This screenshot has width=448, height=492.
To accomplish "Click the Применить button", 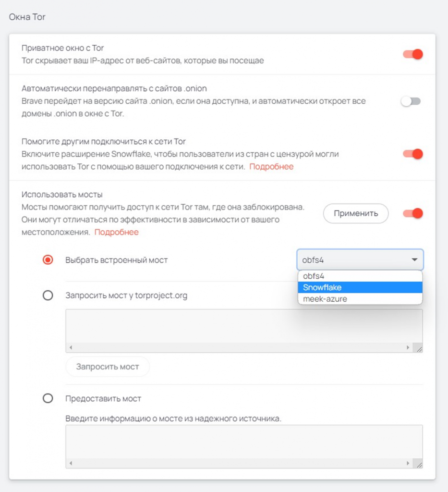I will 355,213.
